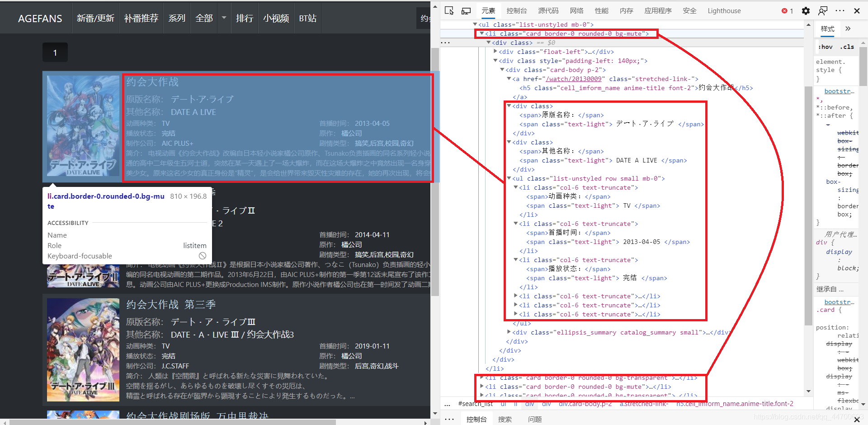
Task: Open the Lighthouse tab
Action: tap(724, 11)
